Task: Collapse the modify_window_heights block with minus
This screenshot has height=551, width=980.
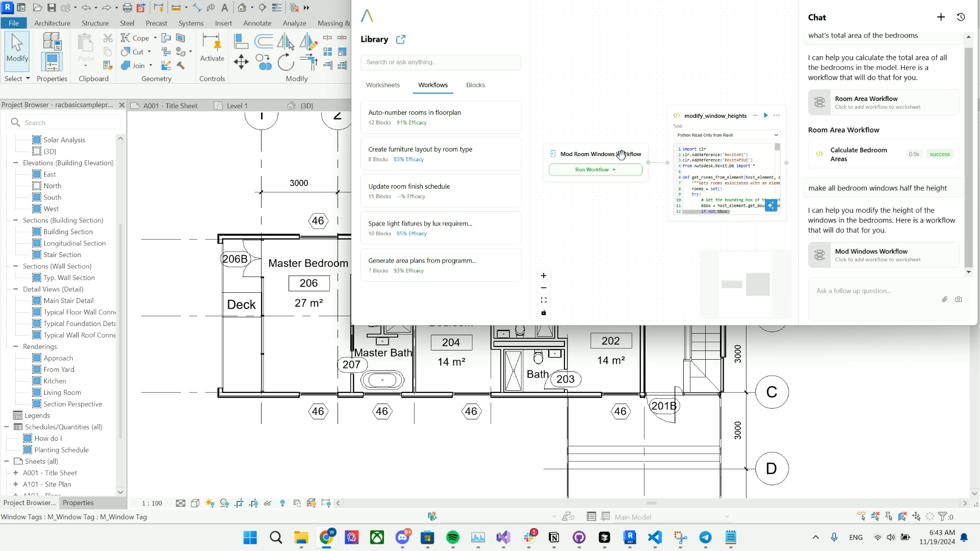Action: click(755, 115)
